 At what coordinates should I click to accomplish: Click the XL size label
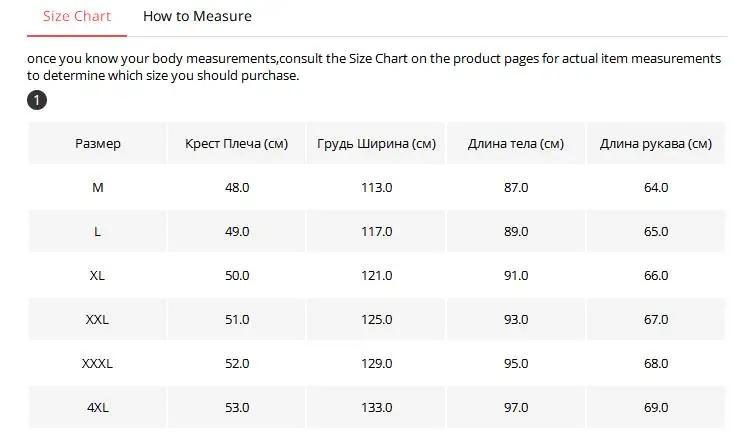(97, 275)
